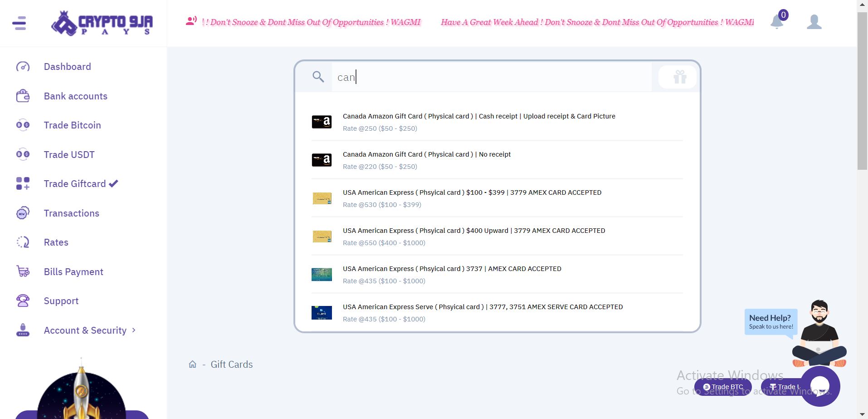Click the Amazon card thumbnail for no receipt
Viewport: 868px width, 419px height.
pos(322,160)
